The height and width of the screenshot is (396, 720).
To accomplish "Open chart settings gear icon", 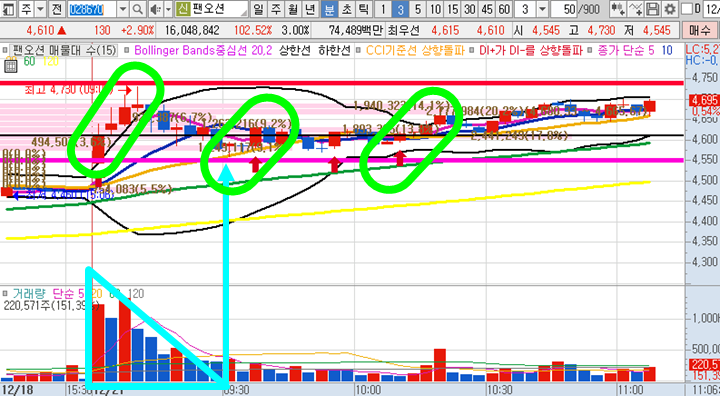I will [x=670, y=9].
